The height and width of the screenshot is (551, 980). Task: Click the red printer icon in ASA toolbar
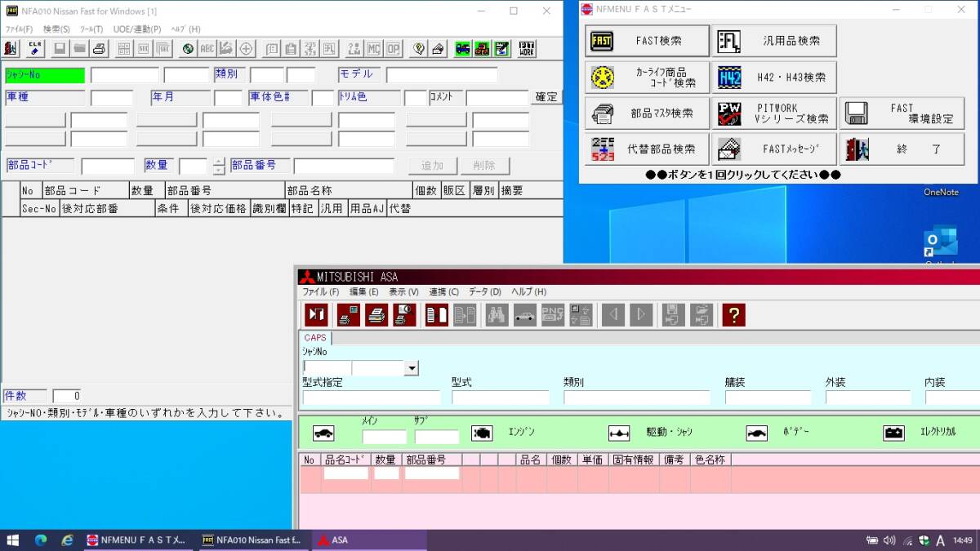point(376,314)
